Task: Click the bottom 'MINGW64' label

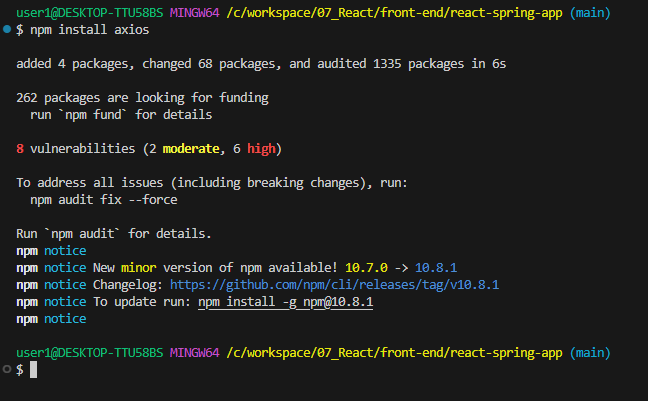Action: coord(195,353)
